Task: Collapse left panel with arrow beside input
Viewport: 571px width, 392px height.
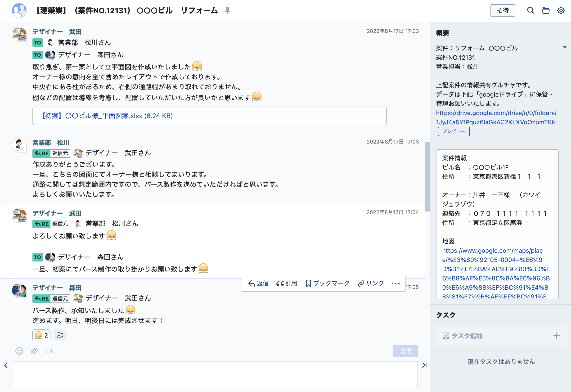Action: (5, 365)
